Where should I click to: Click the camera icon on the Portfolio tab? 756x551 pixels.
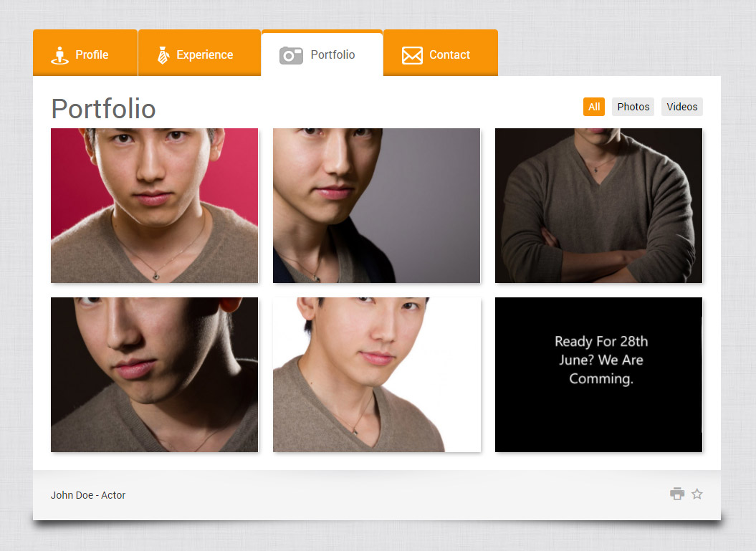click(x=291, y=54)
